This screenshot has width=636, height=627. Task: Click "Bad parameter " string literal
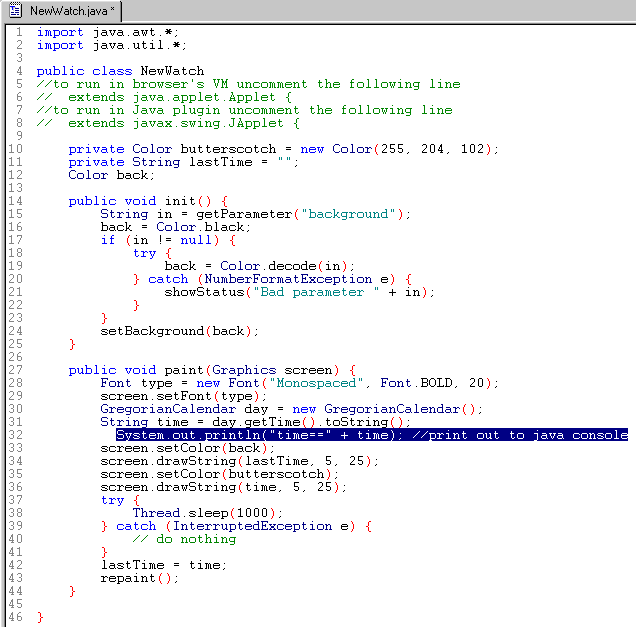pyautogui.click(x=316, y=292)
